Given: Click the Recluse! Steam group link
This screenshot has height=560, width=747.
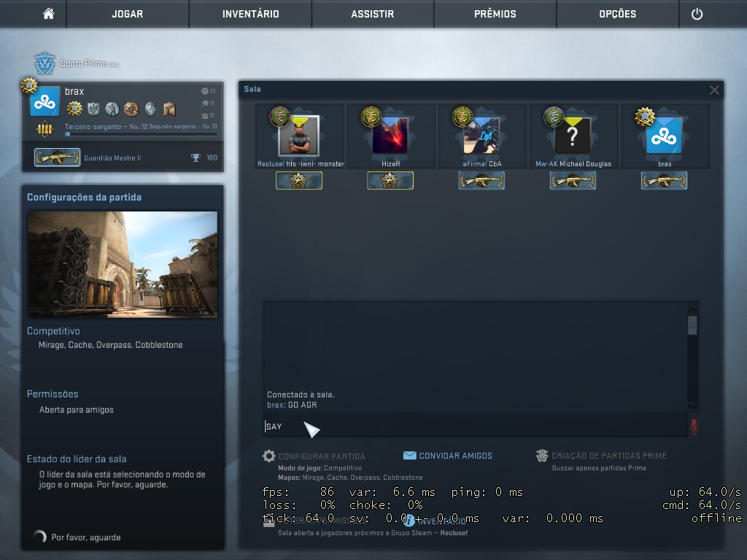Looking at the screenshot, I should pyautogui.click(x=454, y=533).
